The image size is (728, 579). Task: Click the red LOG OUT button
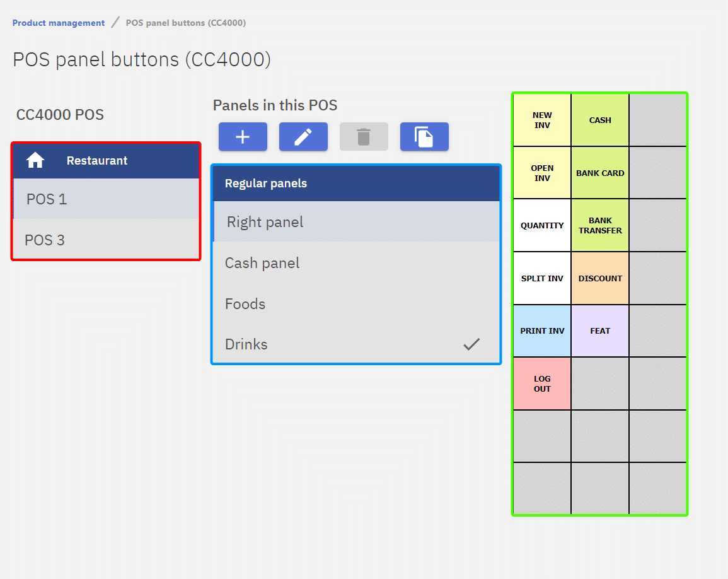pos(542,383)
